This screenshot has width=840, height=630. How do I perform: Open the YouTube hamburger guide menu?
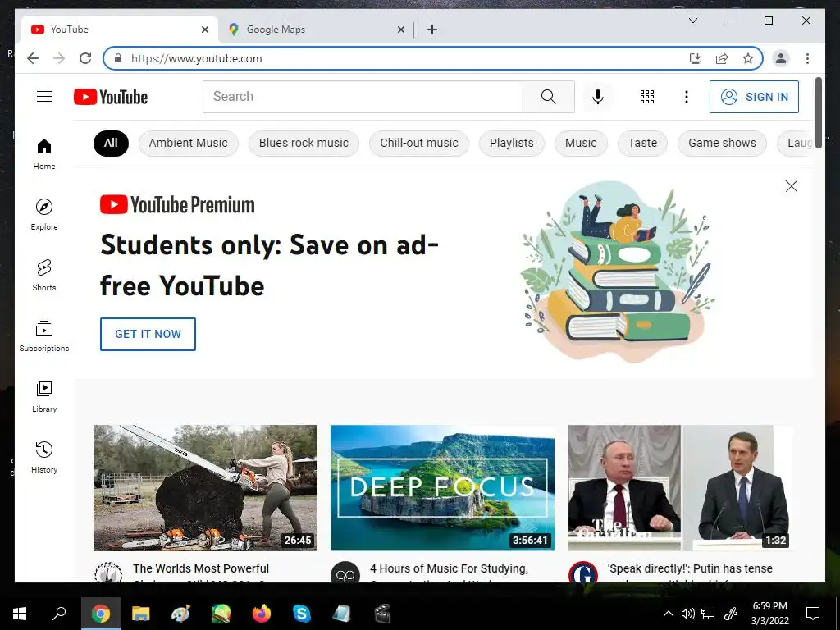tap(44, 97)
